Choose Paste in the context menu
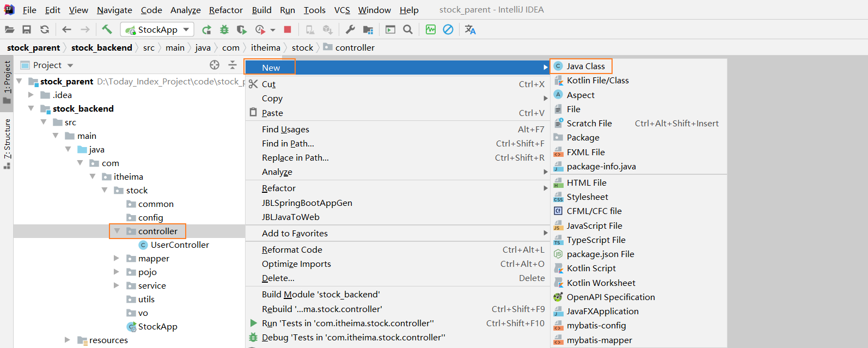 pos(398,113)
